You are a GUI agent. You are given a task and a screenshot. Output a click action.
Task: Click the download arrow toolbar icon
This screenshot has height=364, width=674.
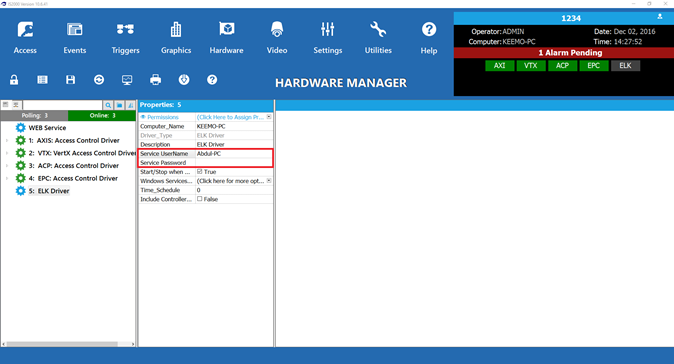[x=184, y=80]
